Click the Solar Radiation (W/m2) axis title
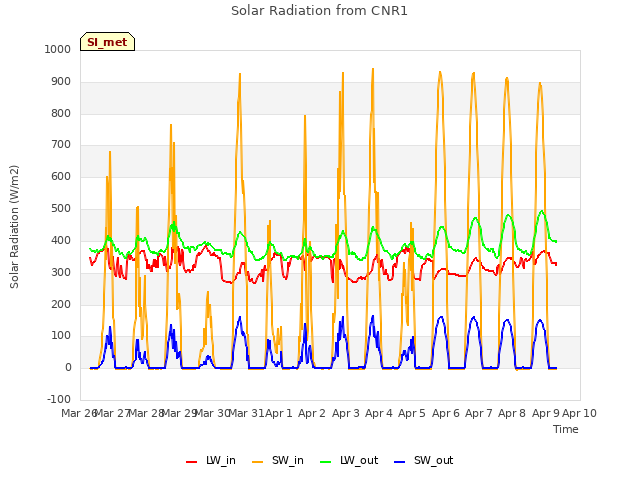The image size is (640, 480). (x=14, y=227)
